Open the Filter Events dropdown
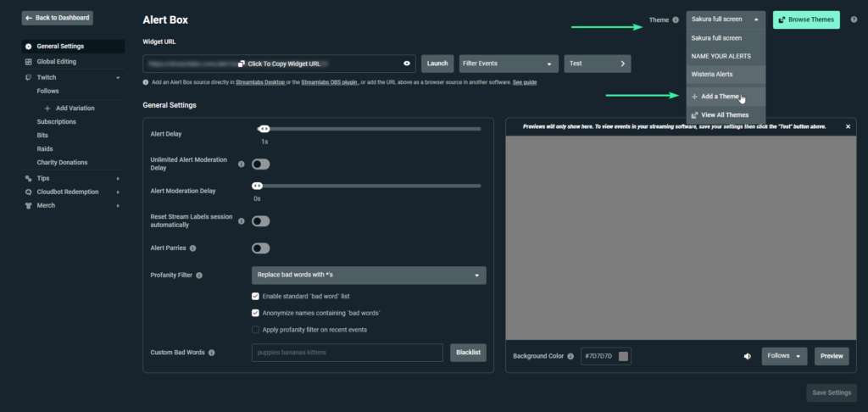The image size is (868, 412). pyautogui.click(x=509, y=64)
